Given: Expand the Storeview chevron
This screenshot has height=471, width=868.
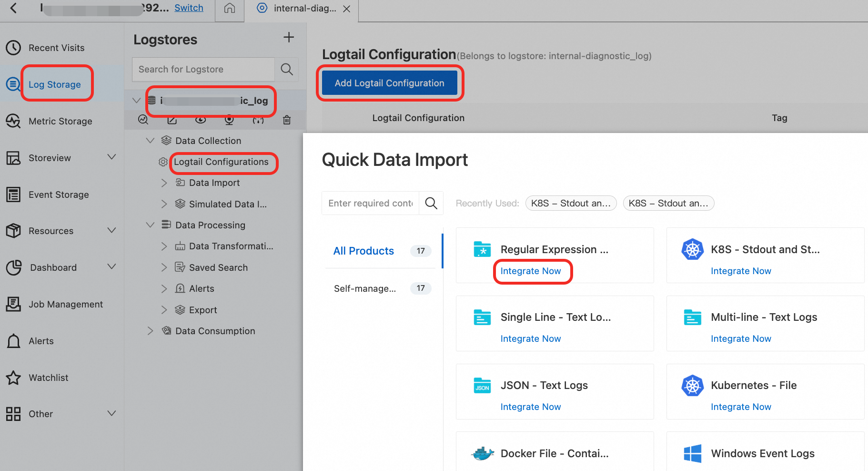Looking at the screenshot, I should tap(111, 157).
